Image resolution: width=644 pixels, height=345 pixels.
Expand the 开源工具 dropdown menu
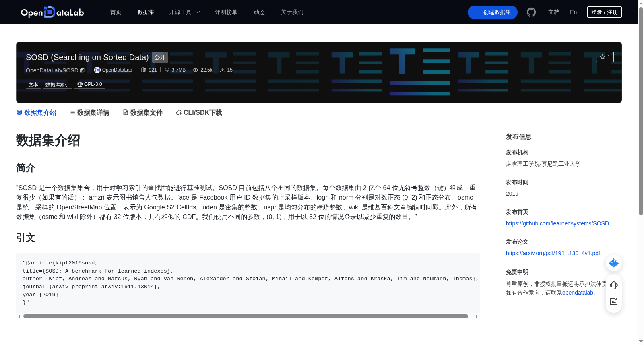point(184,12)
